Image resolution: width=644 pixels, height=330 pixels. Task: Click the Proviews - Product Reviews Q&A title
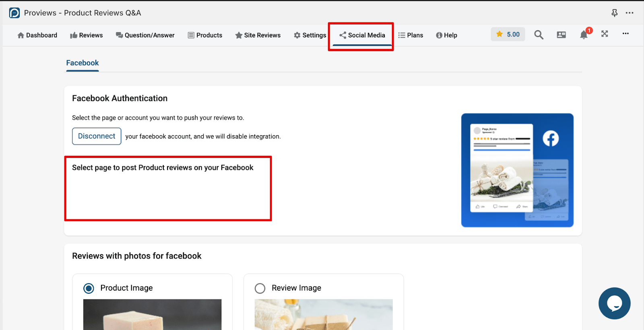click(x=83, y=13)
